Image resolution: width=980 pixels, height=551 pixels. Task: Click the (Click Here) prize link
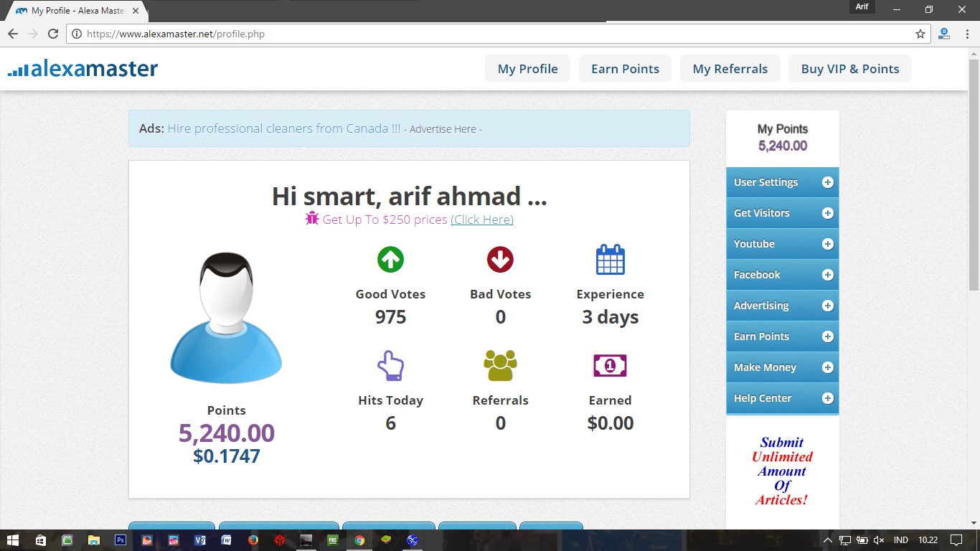(482, 220)
